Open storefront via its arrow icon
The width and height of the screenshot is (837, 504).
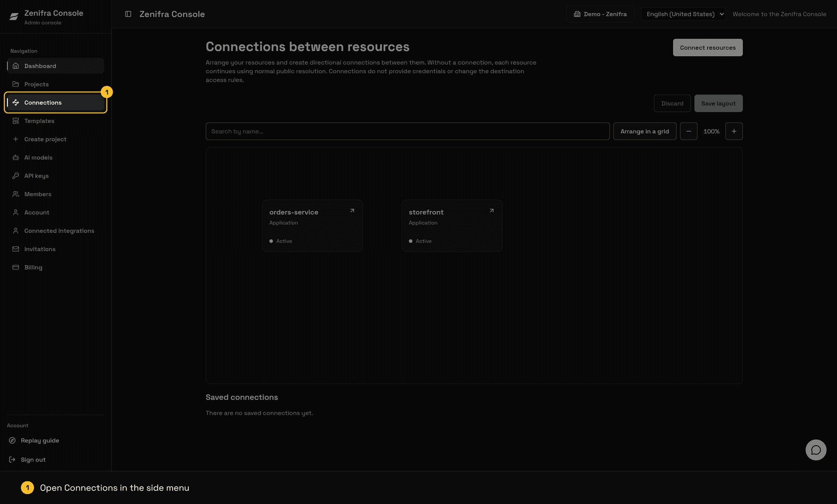tap(492, 211)
